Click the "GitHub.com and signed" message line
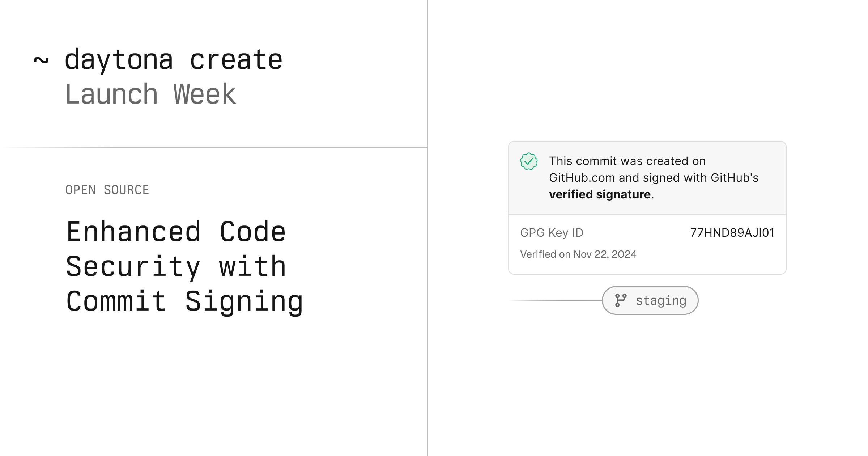This screenshot has height=456, width=868. pos(654,178)
